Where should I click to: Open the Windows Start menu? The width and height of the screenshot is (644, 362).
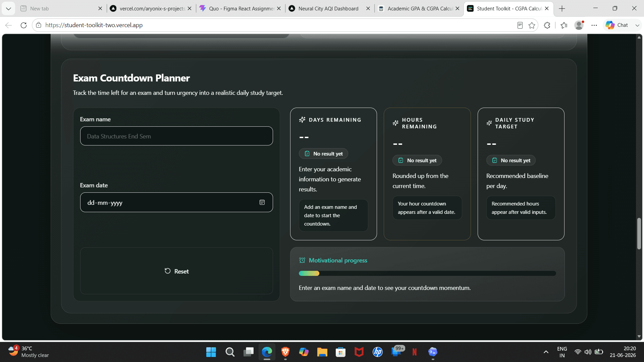point(211,352)
